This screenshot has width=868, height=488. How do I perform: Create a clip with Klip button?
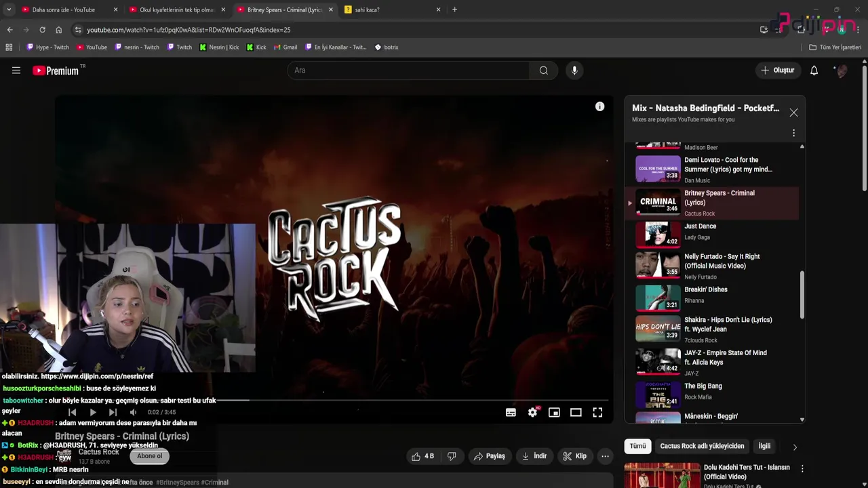[574, 456]
